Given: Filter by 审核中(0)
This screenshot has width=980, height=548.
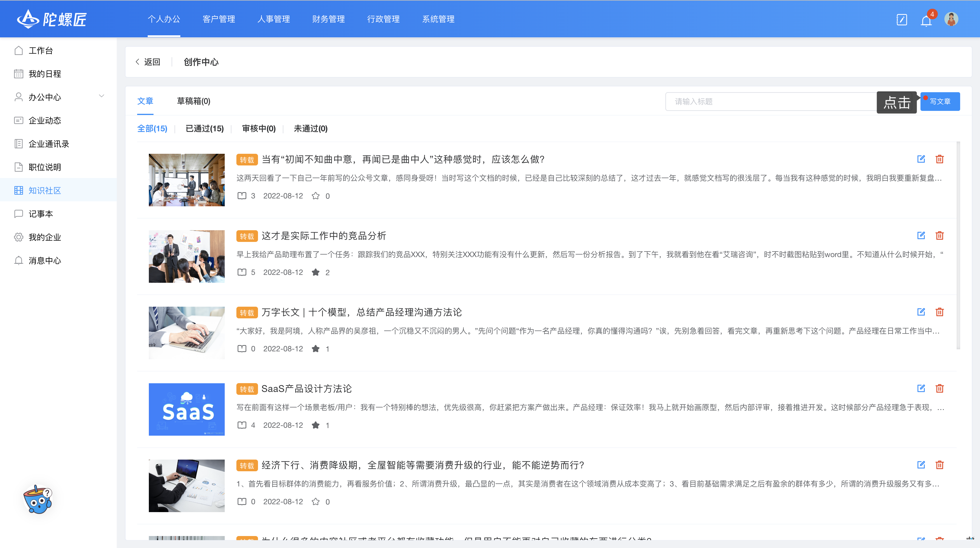Looking at the screenshot, I should point(259,129).
